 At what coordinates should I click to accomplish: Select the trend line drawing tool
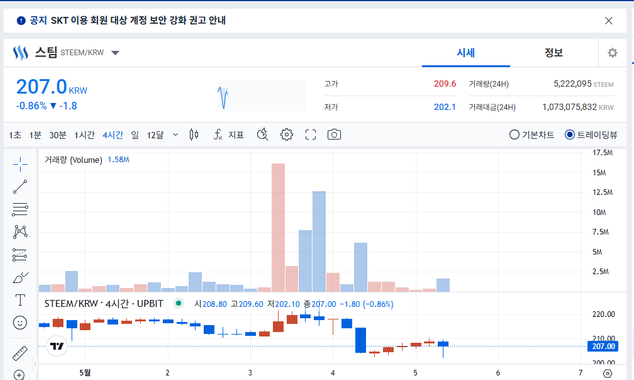20,187
